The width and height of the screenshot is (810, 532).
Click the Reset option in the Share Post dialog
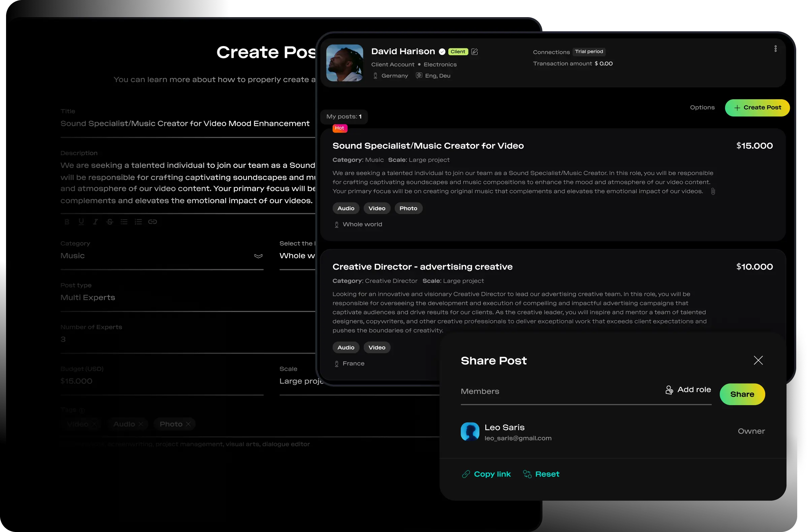pos(541,474)
